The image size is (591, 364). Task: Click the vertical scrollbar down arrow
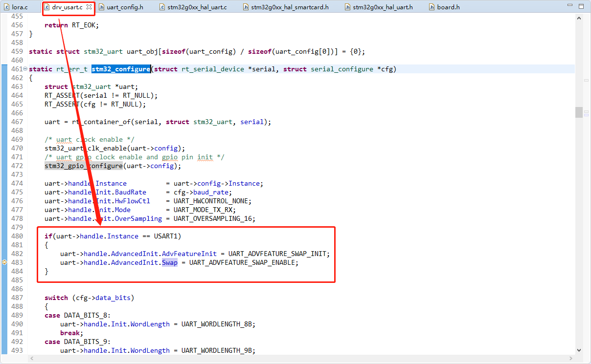click(x=579, y=350)
